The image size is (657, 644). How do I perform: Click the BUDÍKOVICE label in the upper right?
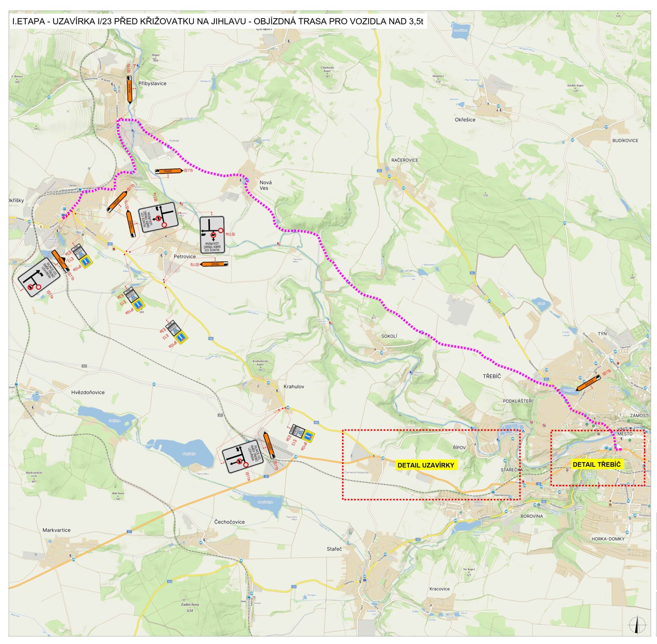625,141
